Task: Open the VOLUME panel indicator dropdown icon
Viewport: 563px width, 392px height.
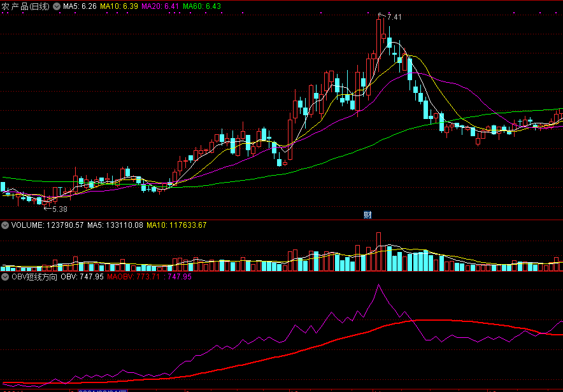Action: [x=5, y=225]
